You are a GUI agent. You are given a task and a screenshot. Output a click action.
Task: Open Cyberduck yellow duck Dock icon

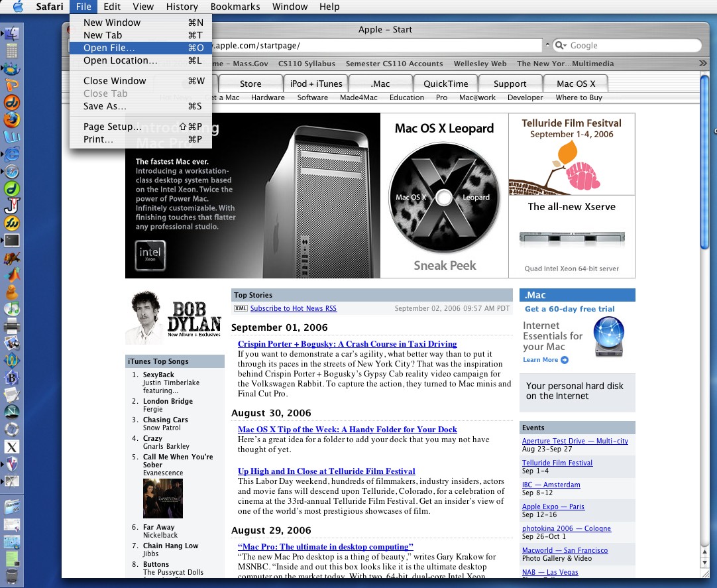click(11, 292)
